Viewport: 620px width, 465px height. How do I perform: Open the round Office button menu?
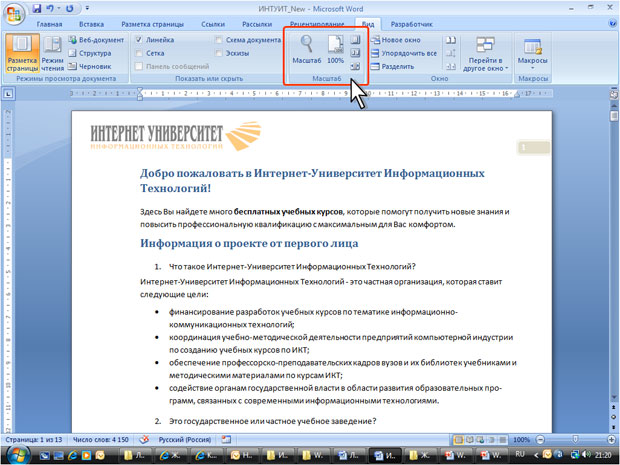click(x=14, y=15)
